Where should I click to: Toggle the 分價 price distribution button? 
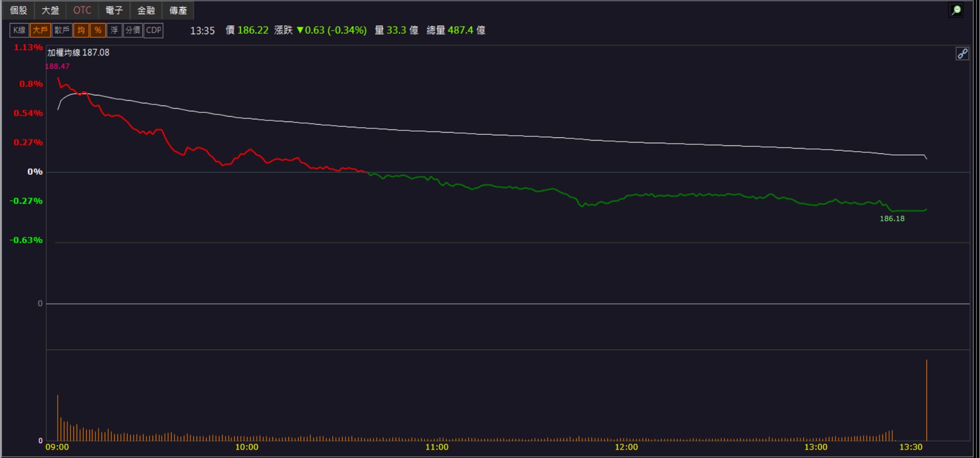133,30
